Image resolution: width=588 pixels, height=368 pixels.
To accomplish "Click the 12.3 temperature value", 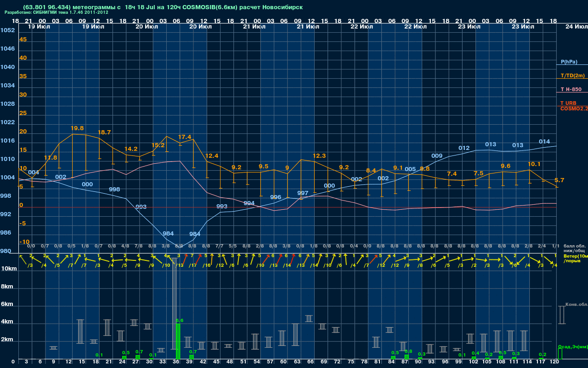I will (x=319, y=156).
